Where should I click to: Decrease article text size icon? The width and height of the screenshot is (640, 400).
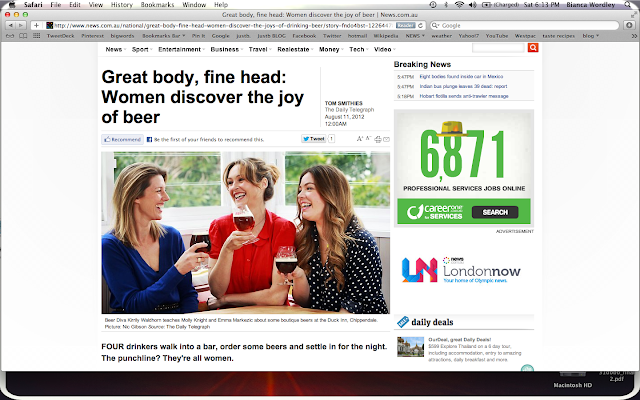[x=368, y=138]
